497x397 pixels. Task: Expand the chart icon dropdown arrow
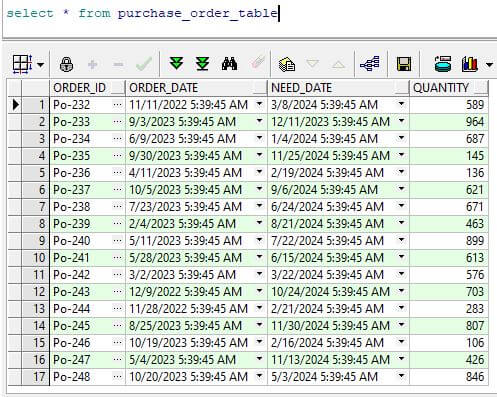tap(489, 64)
